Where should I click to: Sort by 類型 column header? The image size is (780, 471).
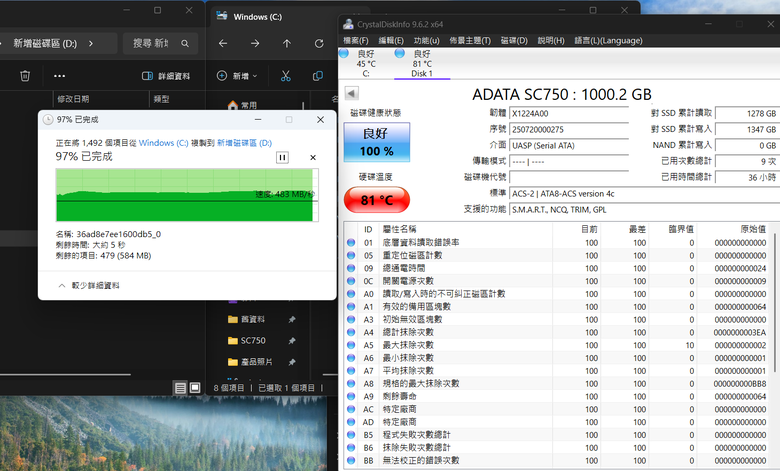coord(161,99)
